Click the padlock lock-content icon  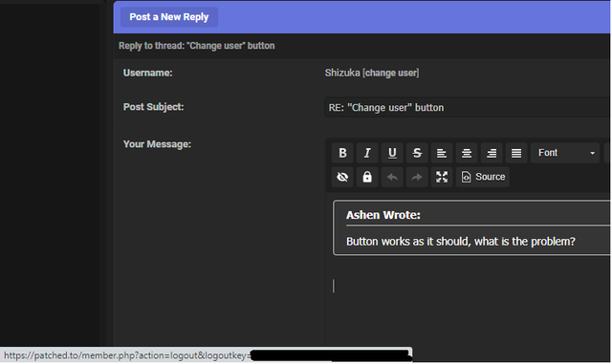pos(367,177)
